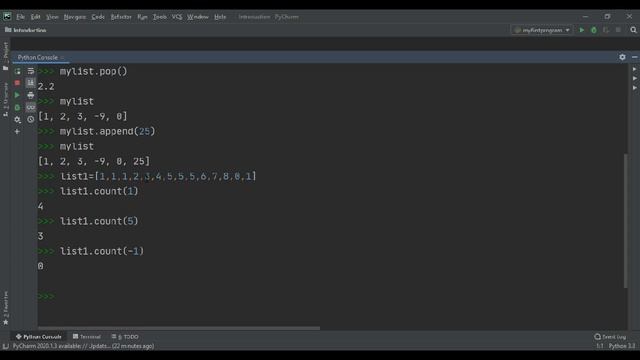Click the output value 2.2

click(46, 87)
